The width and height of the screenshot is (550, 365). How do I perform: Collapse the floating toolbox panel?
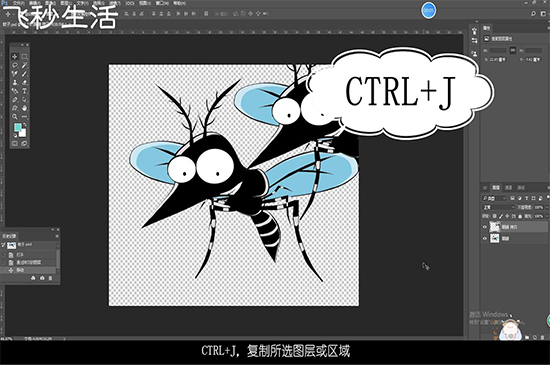point(22,45)
